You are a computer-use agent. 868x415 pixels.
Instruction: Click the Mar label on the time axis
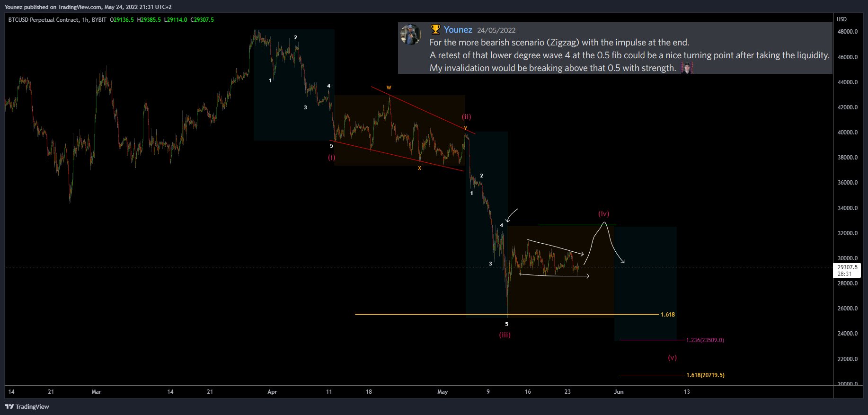(x=97, y=392)
